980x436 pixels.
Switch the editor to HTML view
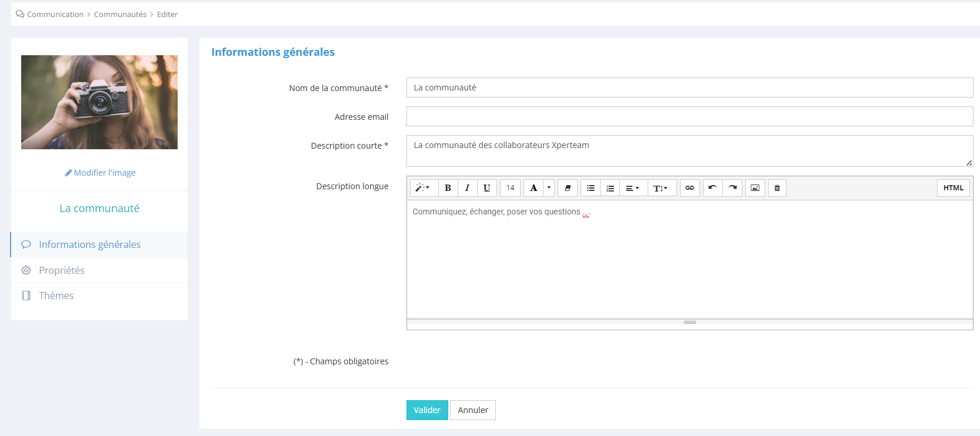pos(953,188)
